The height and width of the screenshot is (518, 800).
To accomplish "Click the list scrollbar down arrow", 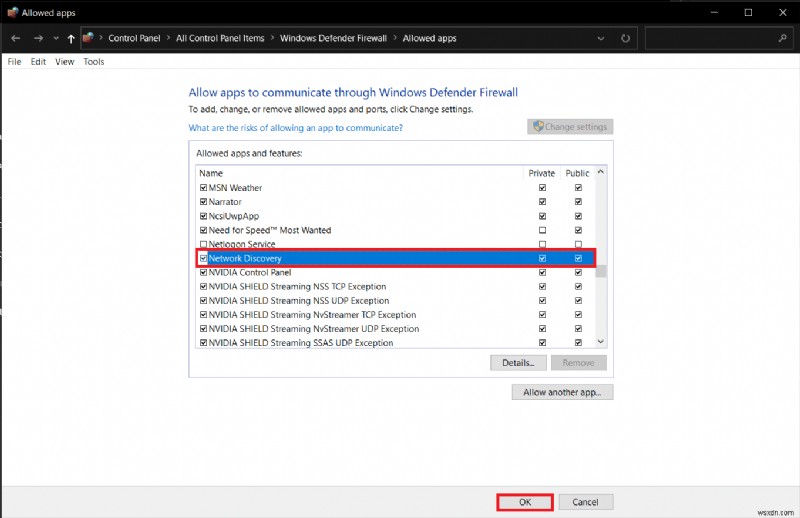I will pos(601,341).
